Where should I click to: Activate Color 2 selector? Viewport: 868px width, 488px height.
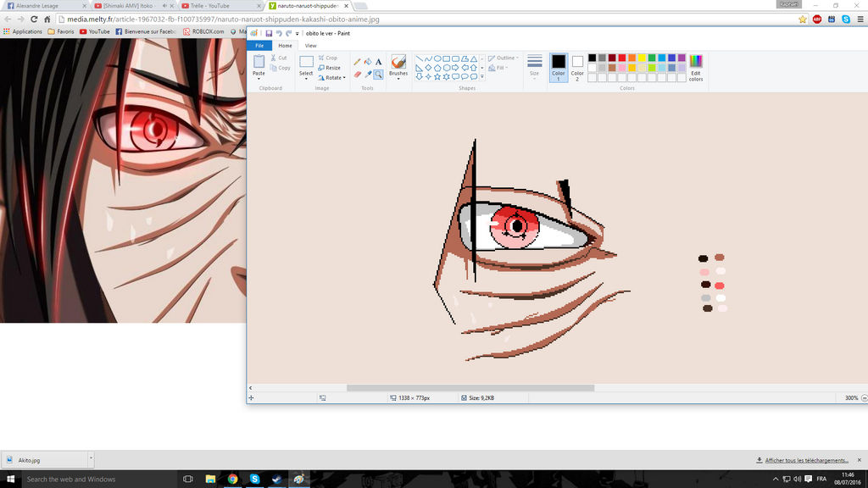(x=576, y=68)
